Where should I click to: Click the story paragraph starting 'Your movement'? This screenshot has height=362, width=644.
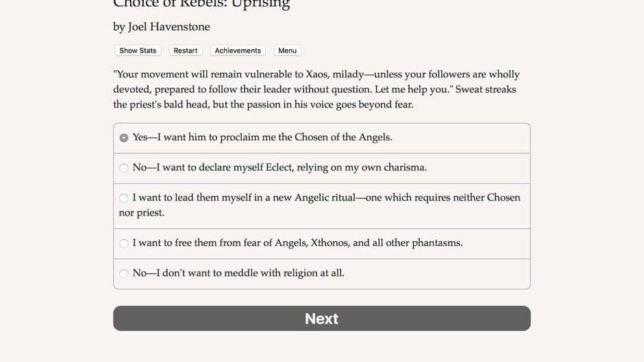[316, 89]
